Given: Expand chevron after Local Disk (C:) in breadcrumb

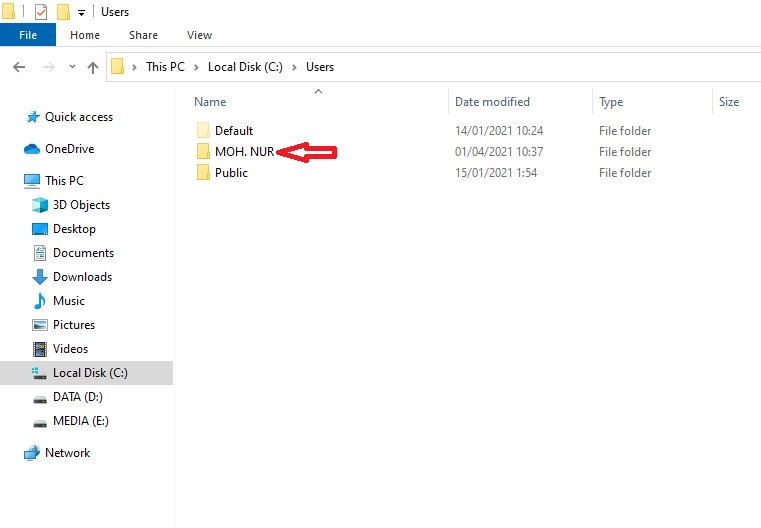Looking at the screenshot, I should (x=294, y=67).
